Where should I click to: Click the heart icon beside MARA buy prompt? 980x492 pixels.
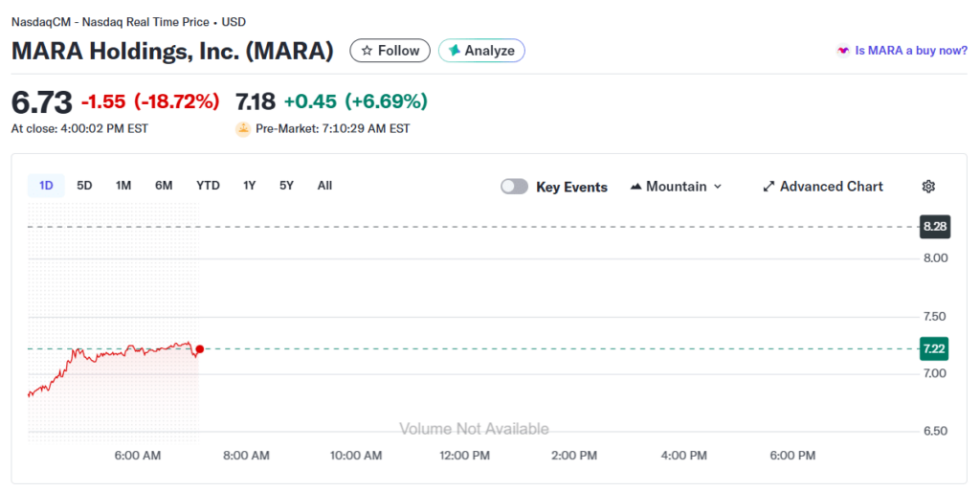click(x=843, y=51)
